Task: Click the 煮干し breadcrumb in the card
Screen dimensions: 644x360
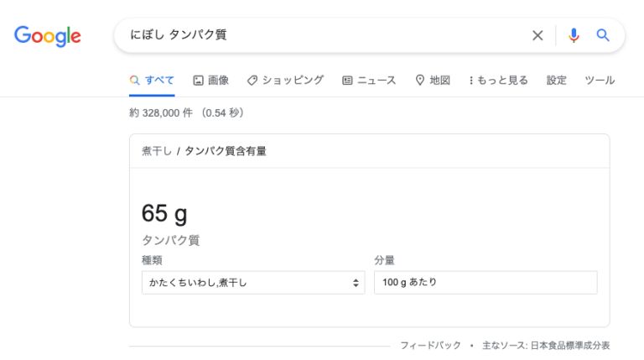Action: click(157, 151)
